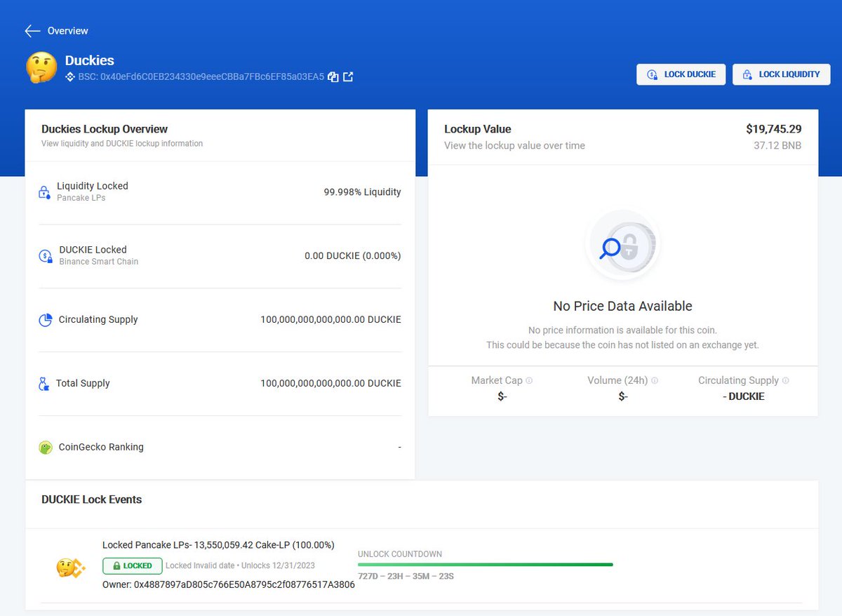
Task: Click the UNLOCK COUNTDOWN label
Action: (400, 554)
